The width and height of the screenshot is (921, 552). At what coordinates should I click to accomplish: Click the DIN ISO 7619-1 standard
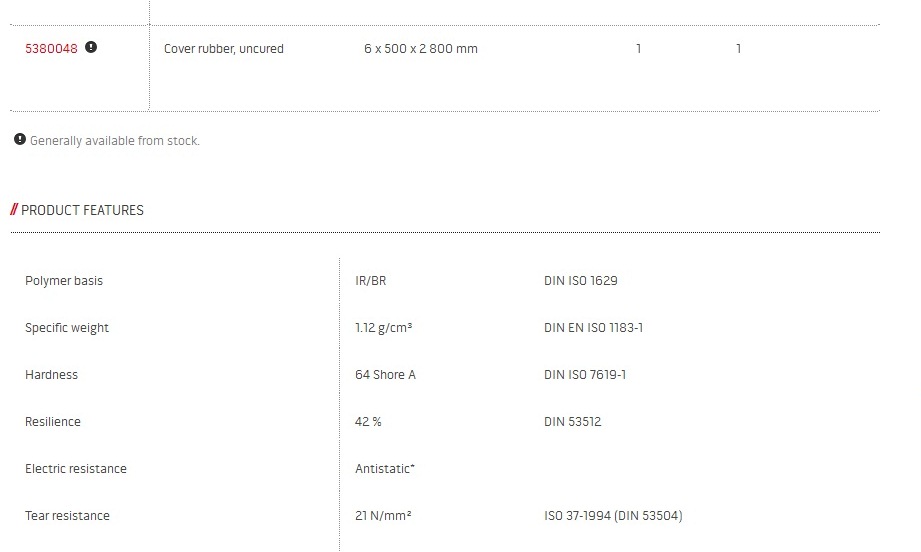pyautogui.click(x=585, y=375)
